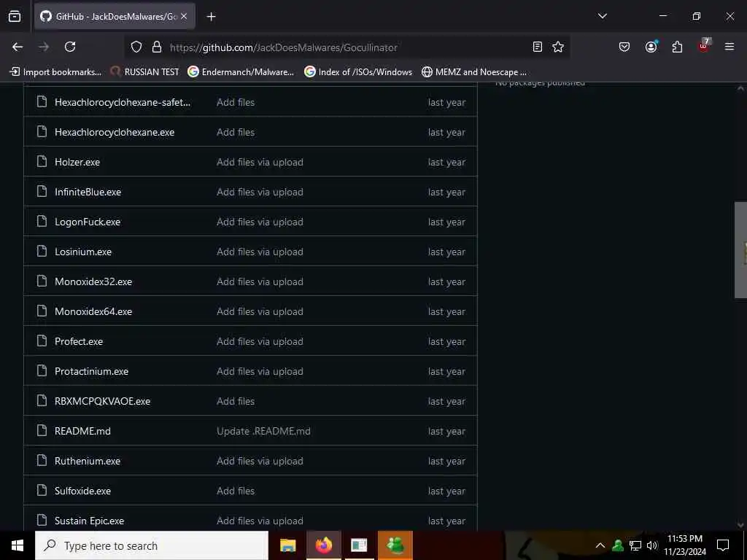Open the Firefox hamburger menu

[729, 47]
